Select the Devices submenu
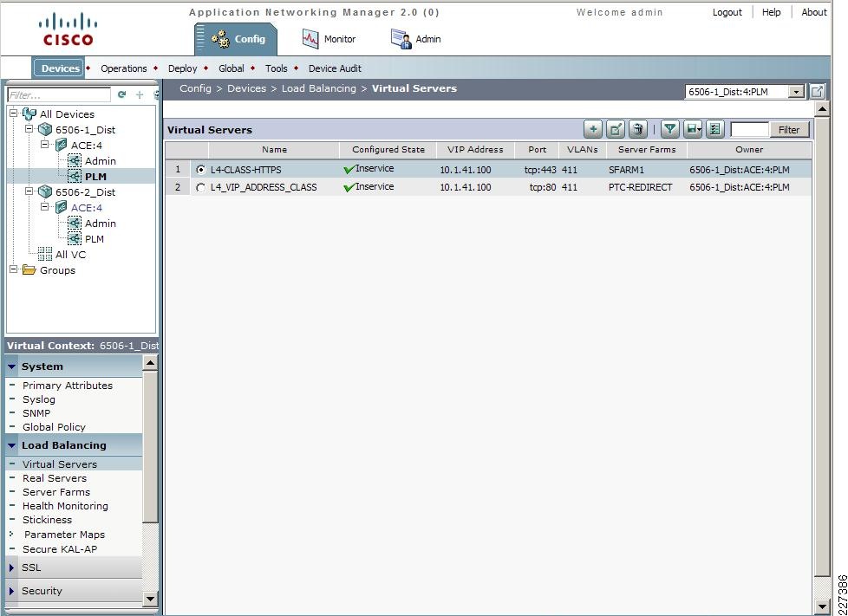 [x=59, y=68]
